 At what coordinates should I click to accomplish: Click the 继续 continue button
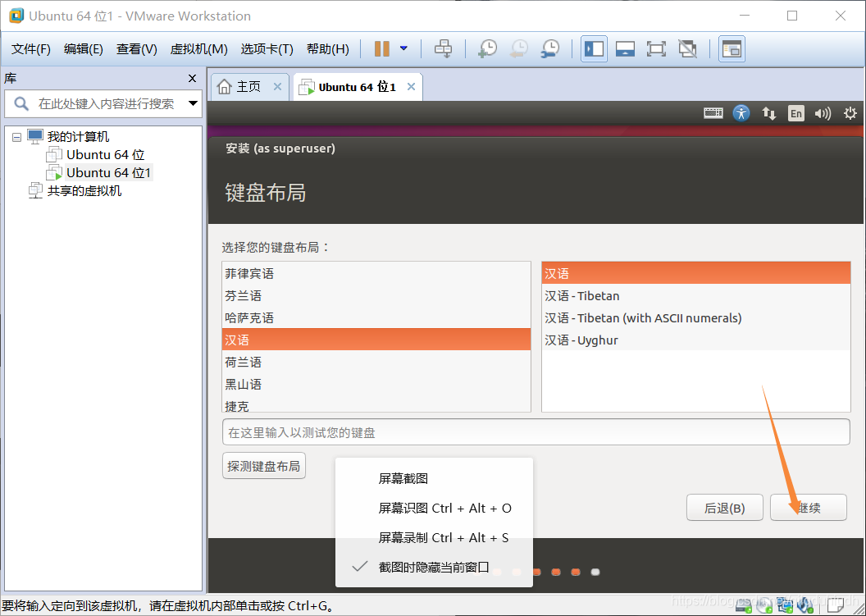point(809,508)
